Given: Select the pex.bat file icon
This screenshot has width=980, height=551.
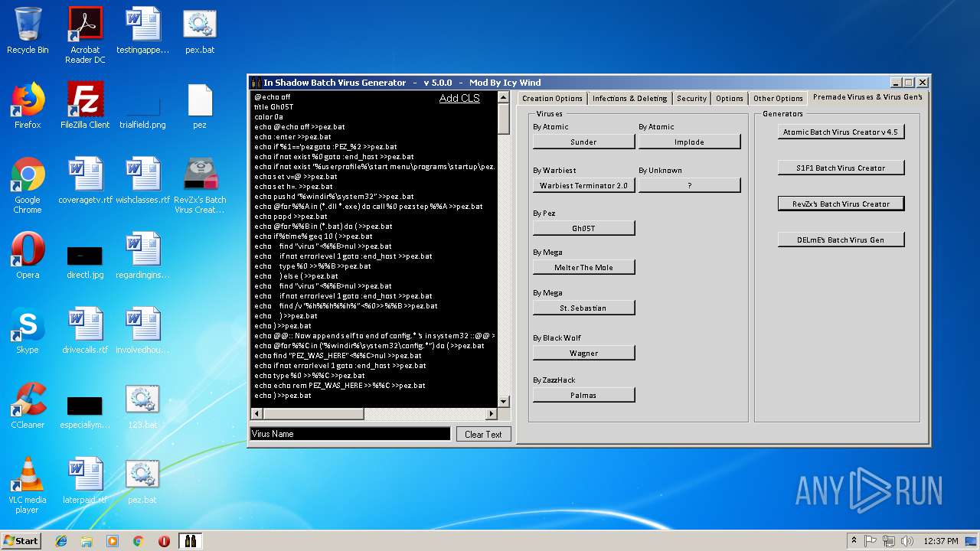Looking at the screenshot, I should click(200, 31).
